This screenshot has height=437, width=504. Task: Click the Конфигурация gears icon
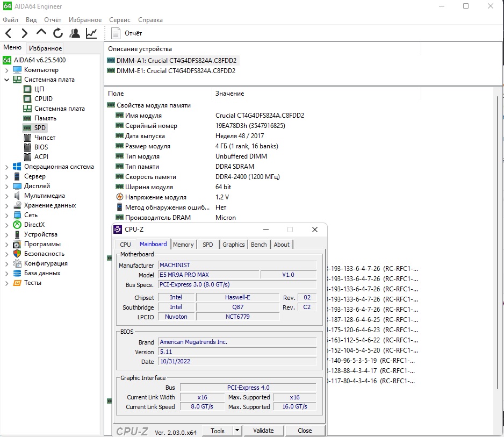17,263
